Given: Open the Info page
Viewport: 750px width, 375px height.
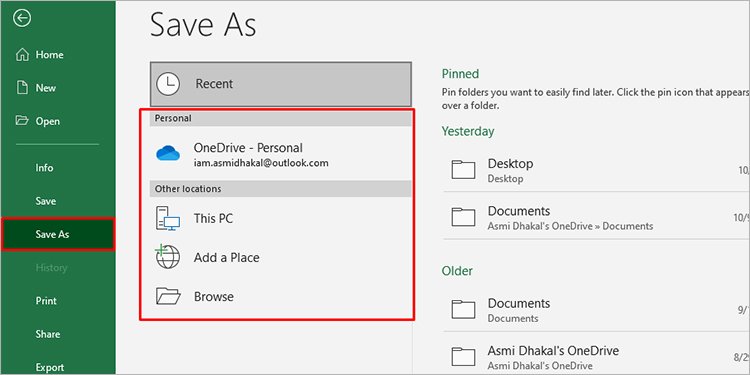Looking at the screenshot, I should [58, 168].
